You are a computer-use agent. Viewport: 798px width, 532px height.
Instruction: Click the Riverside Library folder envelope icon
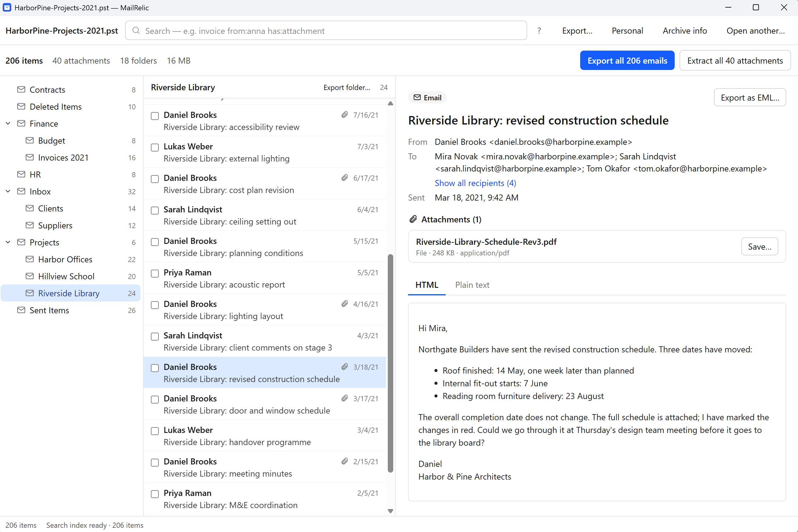tap(29, 293)
